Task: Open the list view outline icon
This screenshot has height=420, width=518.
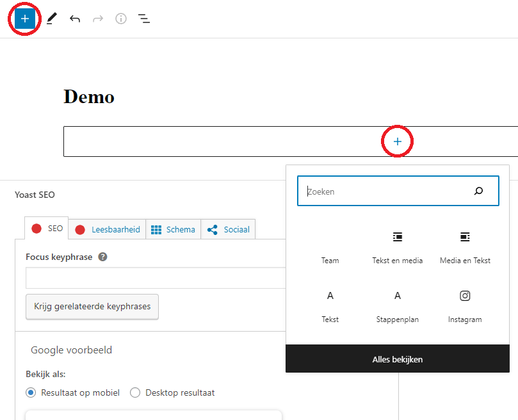Action: coord(144,19)
